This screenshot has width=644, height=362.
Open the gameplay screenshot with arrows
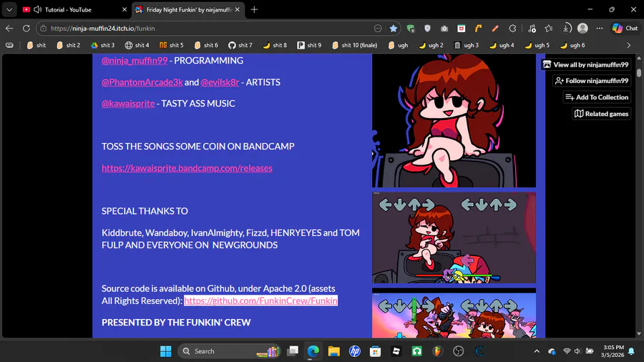click(x=454, y=238)
